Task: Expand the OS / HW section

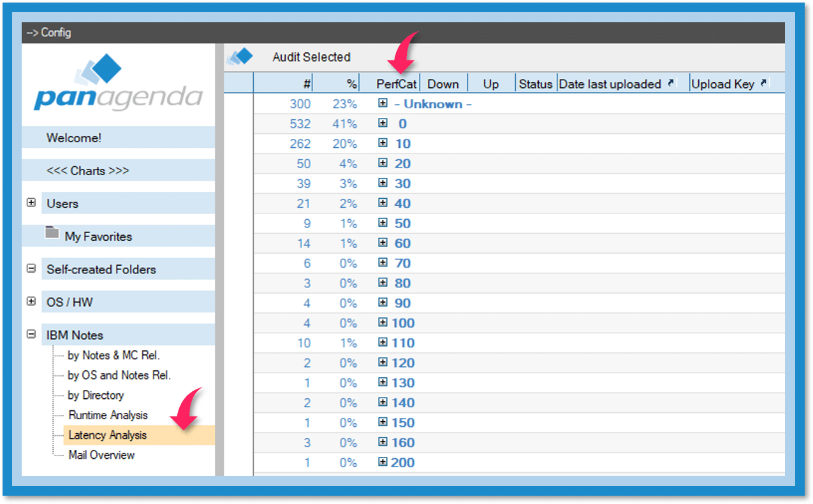Action: tap(31, 301)
